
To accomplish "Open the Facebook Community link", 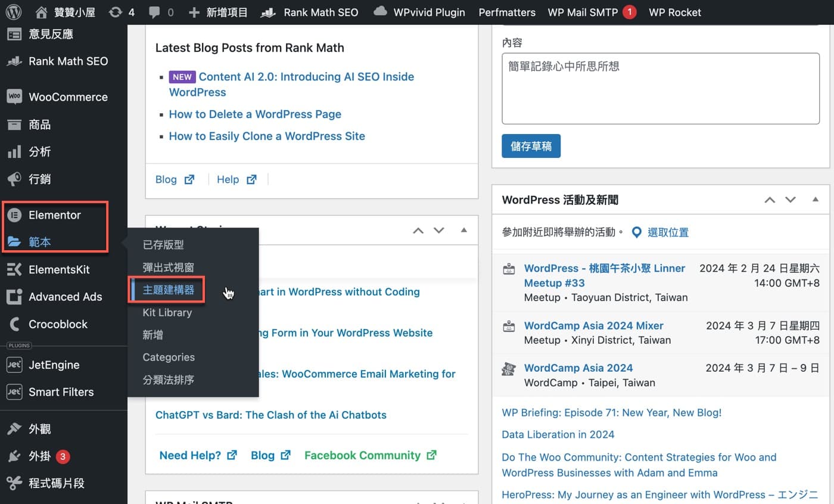I will (x=371, y=455).
